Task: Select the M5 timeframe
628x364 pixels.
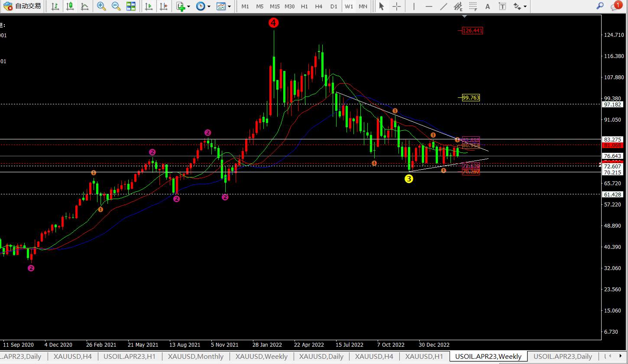Action: pos(260,6)
